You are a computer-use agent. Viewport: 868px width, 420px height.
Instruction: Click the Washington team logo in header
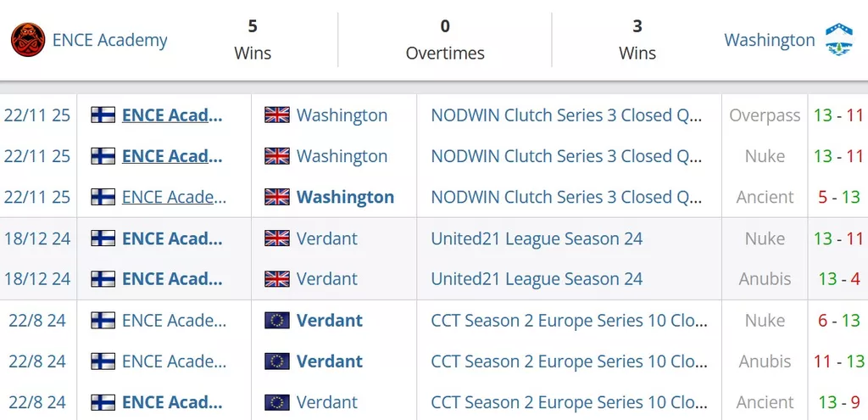tap(839, 40)
